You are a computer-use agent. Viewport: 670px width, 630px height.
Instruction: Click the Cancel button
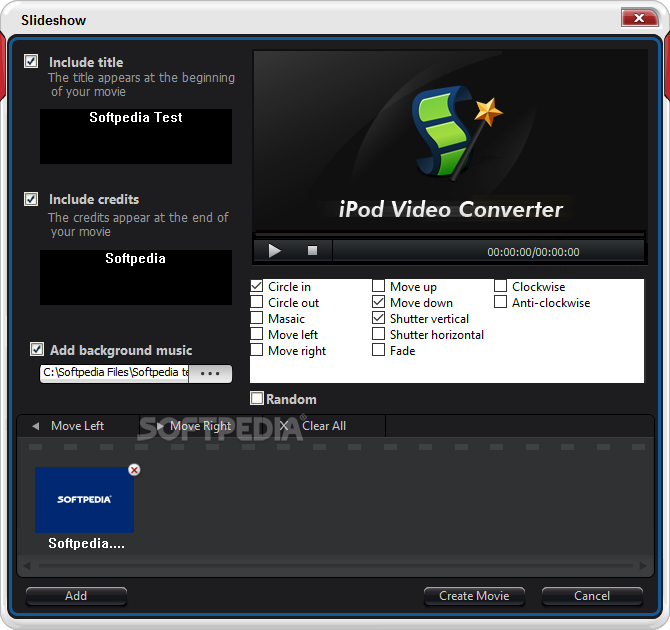[592, 596]
